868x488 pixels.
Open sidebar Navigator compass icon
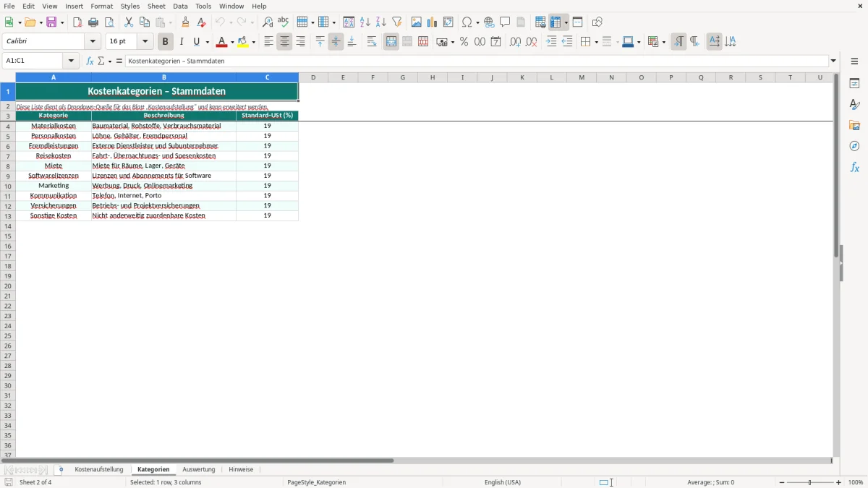(854, 146)
